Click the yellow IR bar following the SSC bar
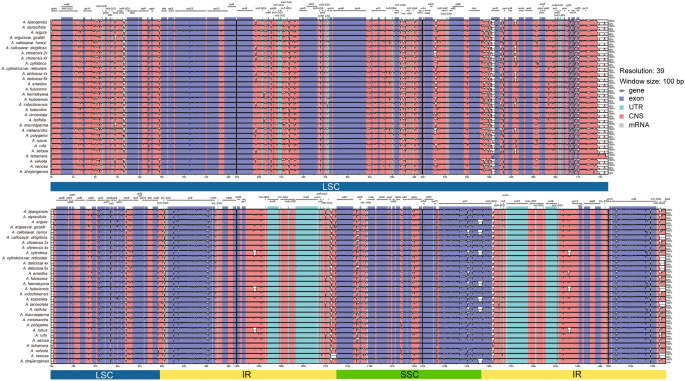 tap(573, 374)
